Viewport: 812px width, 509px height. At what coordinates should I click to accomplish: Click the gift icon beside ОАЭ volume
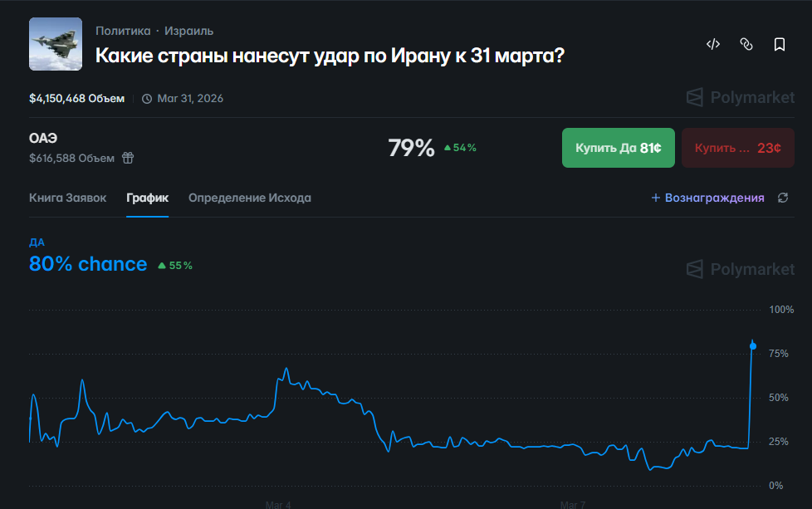128,157
